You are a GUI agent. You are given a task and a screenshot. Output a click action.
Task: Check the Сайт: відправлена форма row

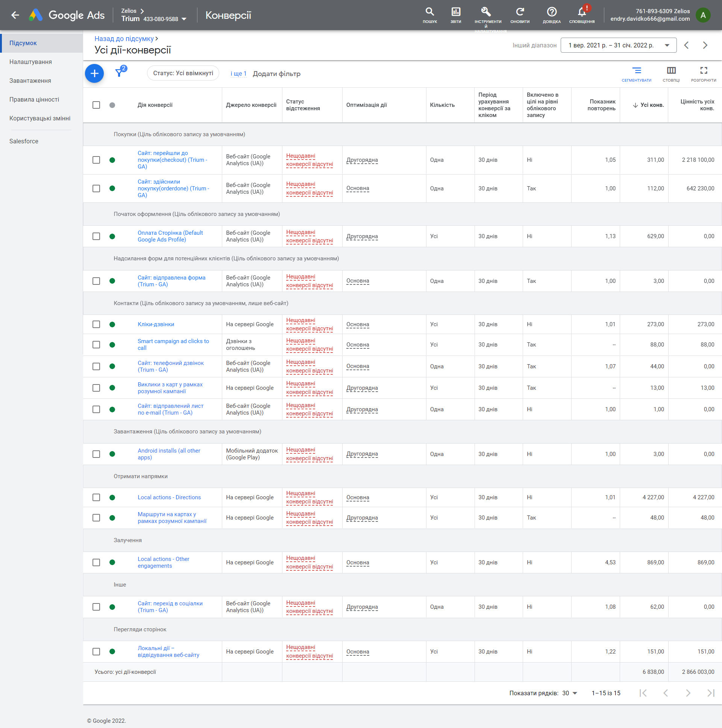(x=96, y=281)
